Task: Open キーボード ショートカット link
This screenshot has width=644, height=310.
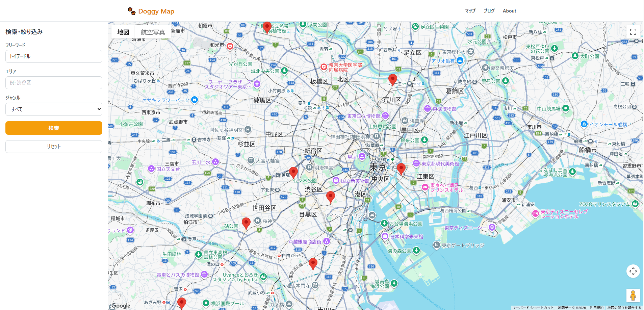Action: point(533,308)
